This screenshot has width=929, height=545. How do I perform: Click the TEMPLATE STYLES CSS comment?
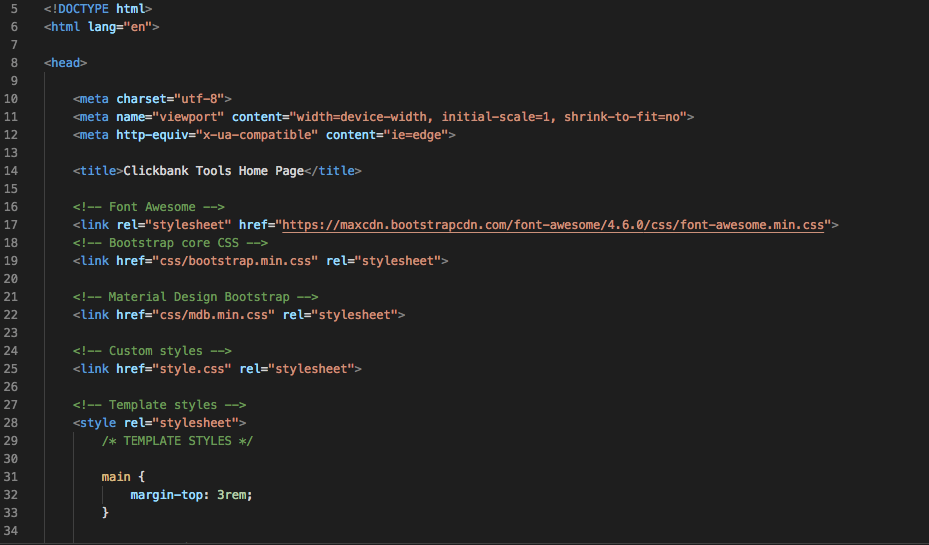point(177,441)
